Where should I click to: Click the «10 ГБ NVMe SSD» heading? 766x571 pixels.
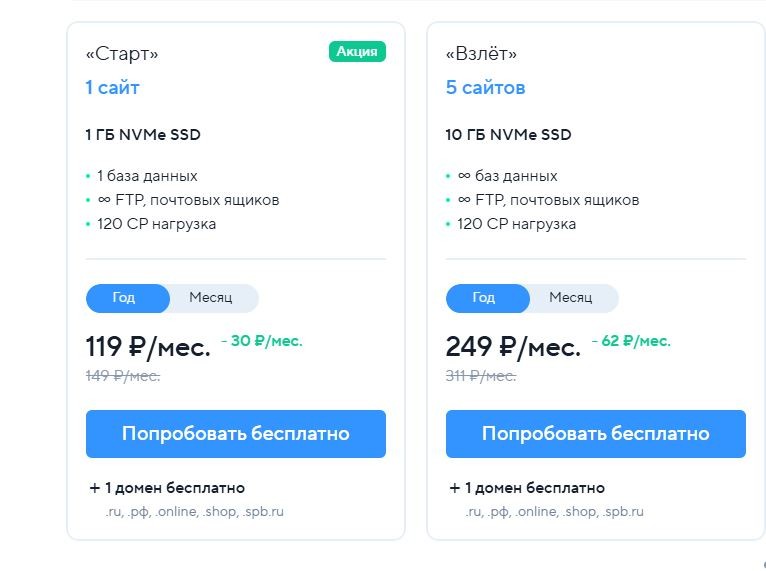pyautogui.click(x=508, y=134)
